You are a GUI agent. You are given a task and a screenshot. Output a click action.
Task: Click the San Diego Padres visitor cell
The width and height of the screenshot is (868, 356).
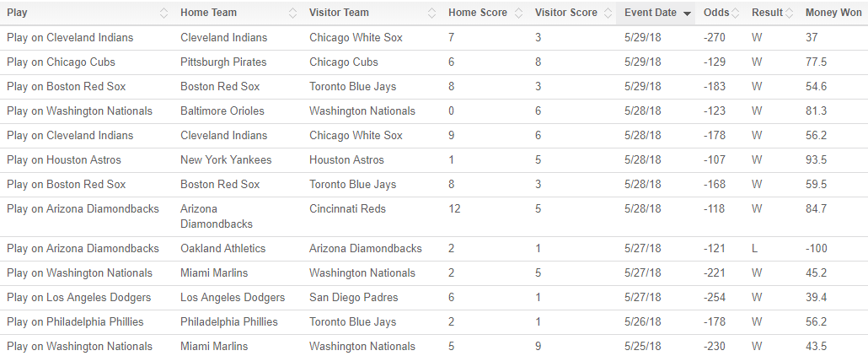[x=354, y=297]
